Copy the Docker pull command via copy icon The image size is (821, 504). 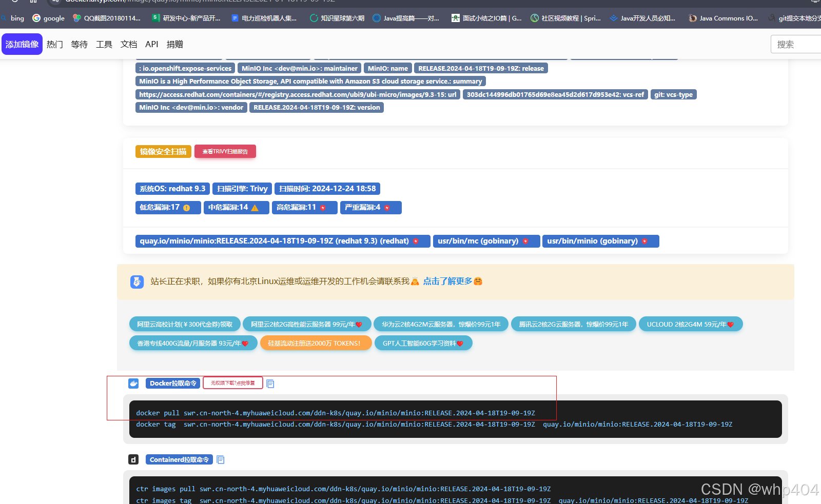(270, 384)
